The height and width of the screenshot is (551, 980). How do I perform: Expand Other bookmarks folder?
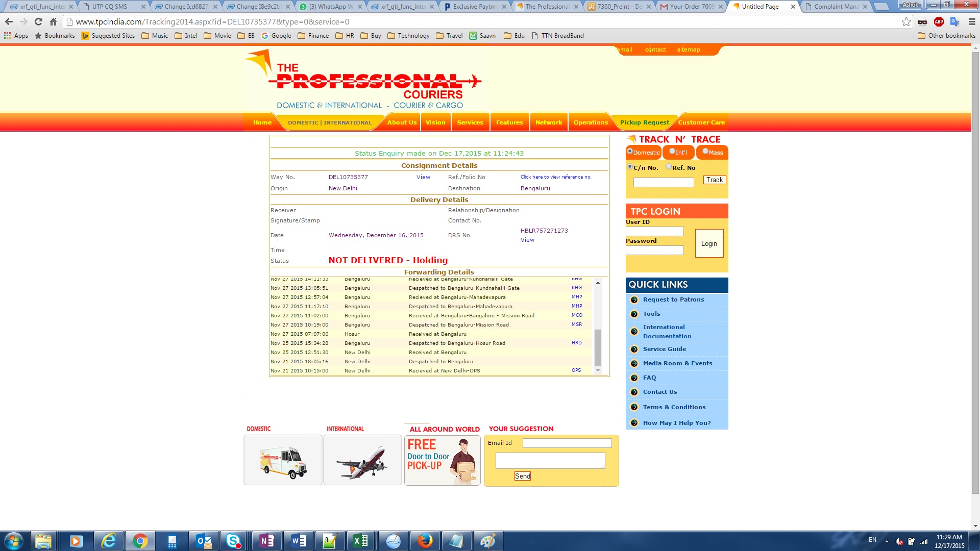[x=947, y=36]
